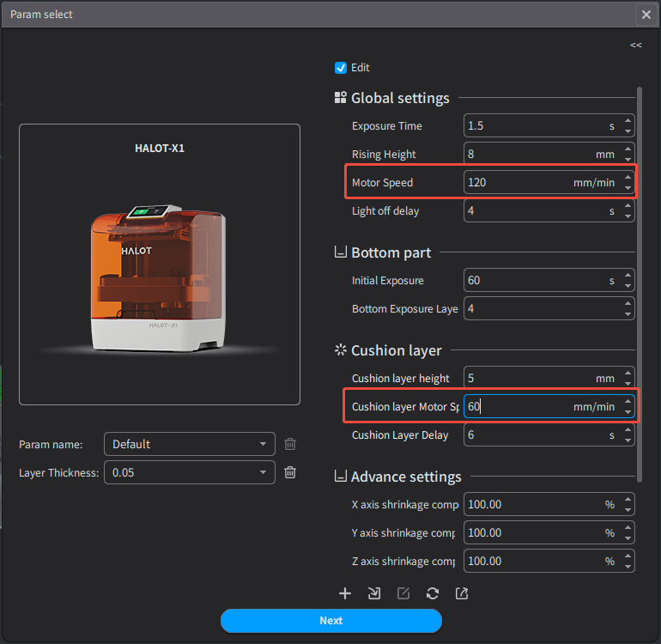Image resolution: width=661 pixels, height=644 pixels.
Task: Collapse panel with the << arrows
Action: click(635, 45)
